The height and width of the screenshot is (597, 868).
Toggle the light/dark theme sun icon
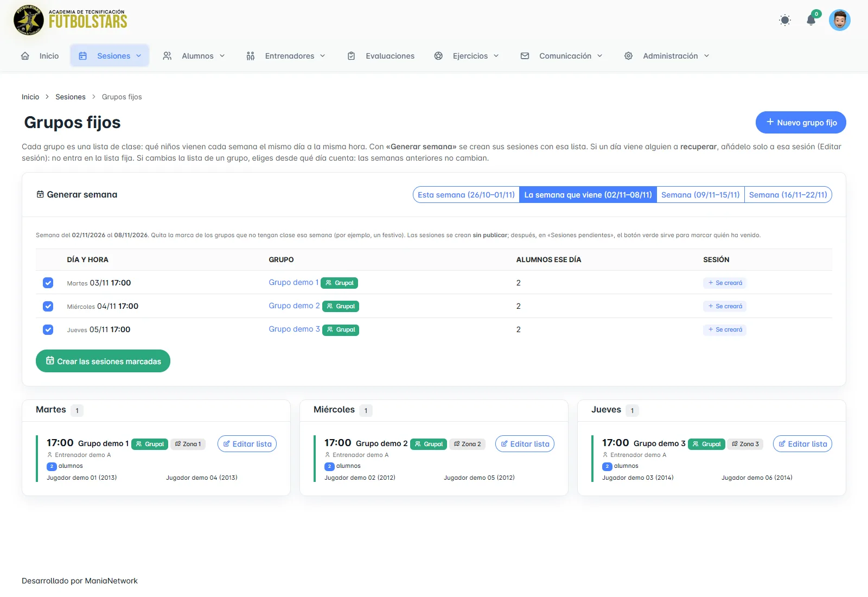point(784,20)
